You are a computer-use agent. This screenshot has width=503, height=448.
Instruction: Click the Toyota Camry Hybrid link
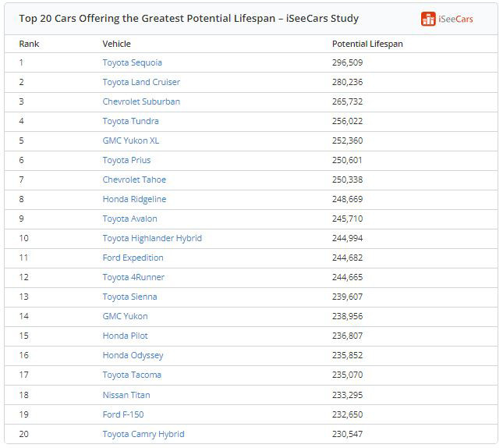click(143, 434)
